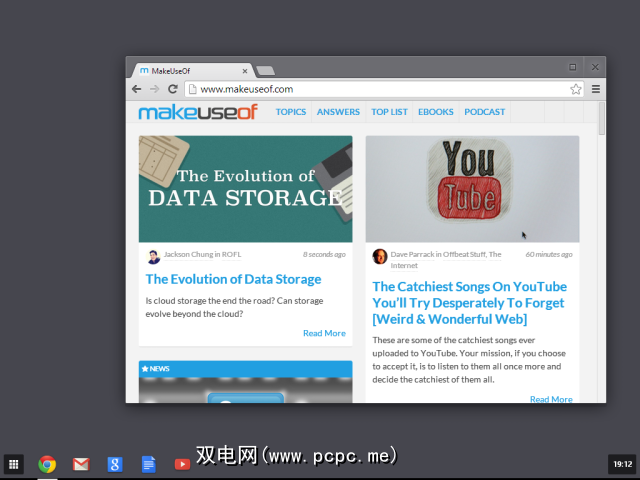This screenshot has width=640, height=480.
Task: Click '60 minutes ago' timestamp
Action: (x=549, y=254)
